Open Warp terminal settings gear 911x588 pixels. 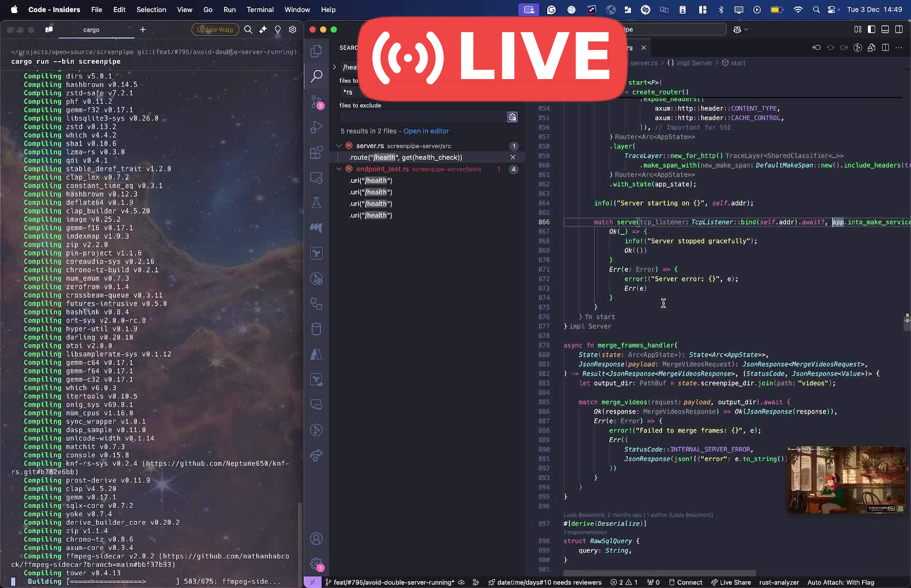click(x=293, y=30)
